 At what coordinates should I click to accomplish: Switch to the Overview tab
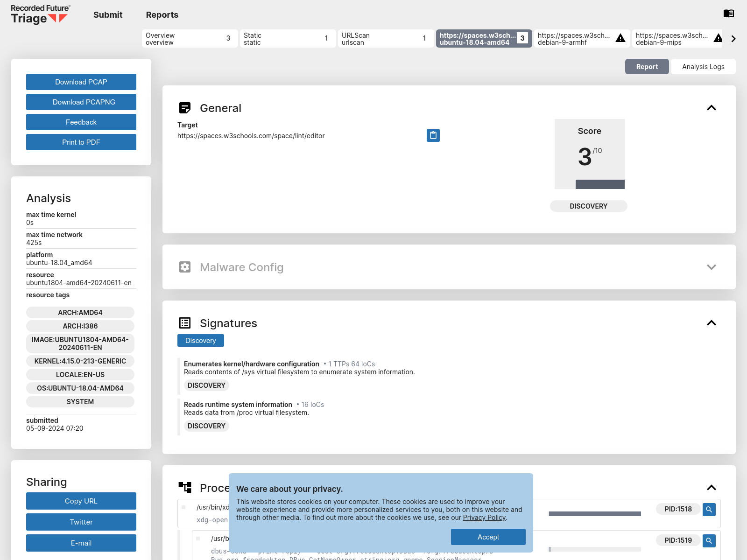point(190,38)
